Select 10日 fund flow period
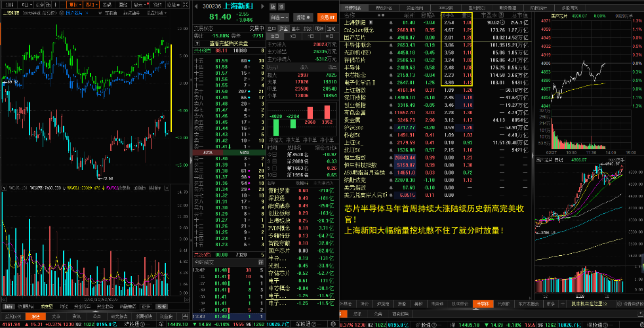Image resolution: width=644 pixels, height=328 pixels. (329, 36)
